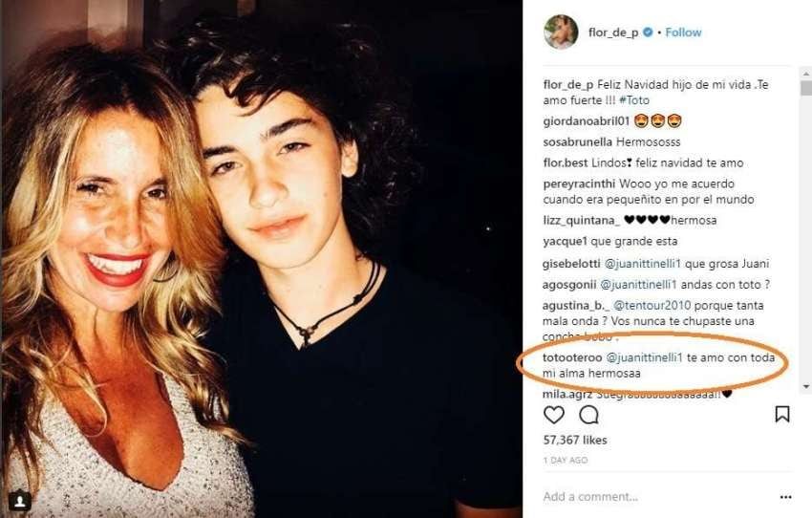Viewport: 812px width, 518px height.
Task: Open the three-dot more options menu
Action: tap(785, 497)
